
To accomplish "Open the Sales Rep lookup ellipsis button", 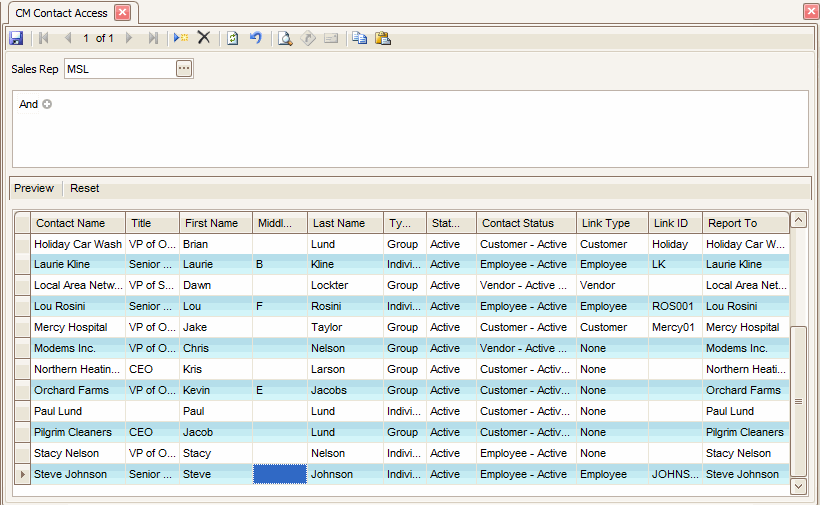I will pyautogui.click(x=183, y=69).
